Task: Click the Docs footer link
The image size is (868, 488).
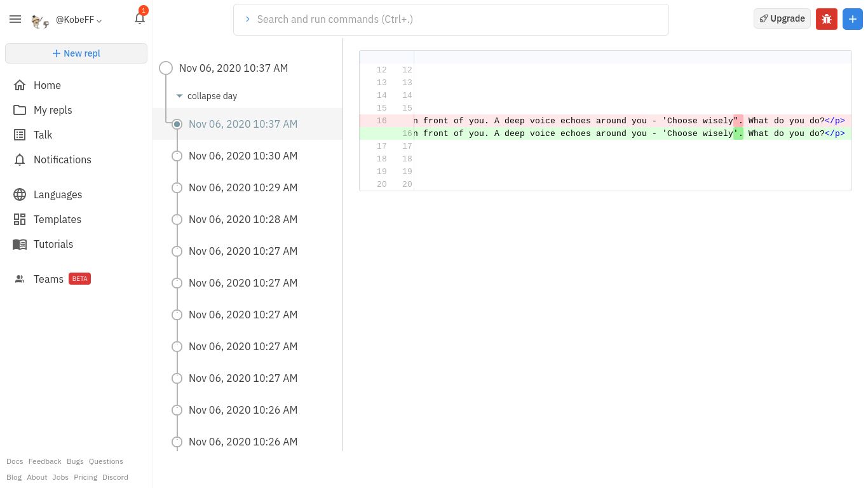Action: [15, 461]
